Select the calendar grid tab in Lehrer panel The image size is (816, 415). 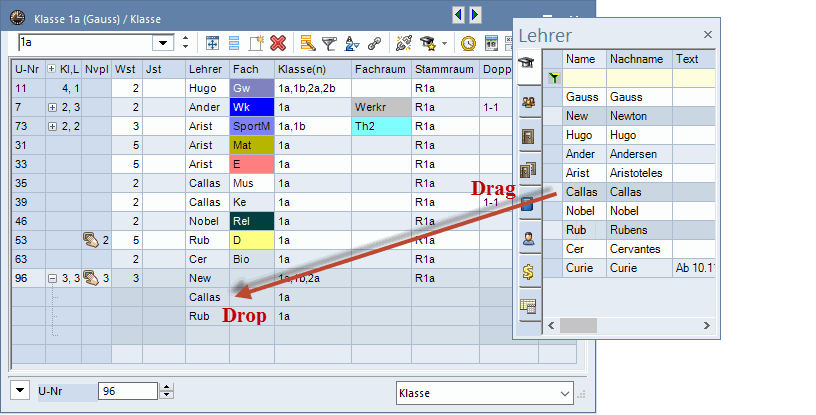click(x=528, y=306)
